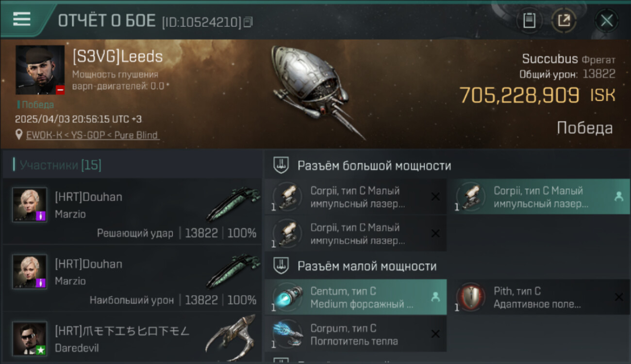
Task: Select Centum Medium форсажный module
Action: 356,297
